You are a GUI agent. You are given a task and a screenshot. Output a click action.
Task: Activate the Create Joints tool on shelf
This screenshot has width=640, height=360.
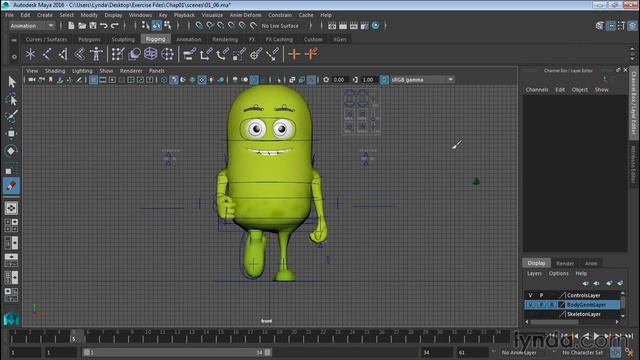pyautogui.click(x=47, y=54)
